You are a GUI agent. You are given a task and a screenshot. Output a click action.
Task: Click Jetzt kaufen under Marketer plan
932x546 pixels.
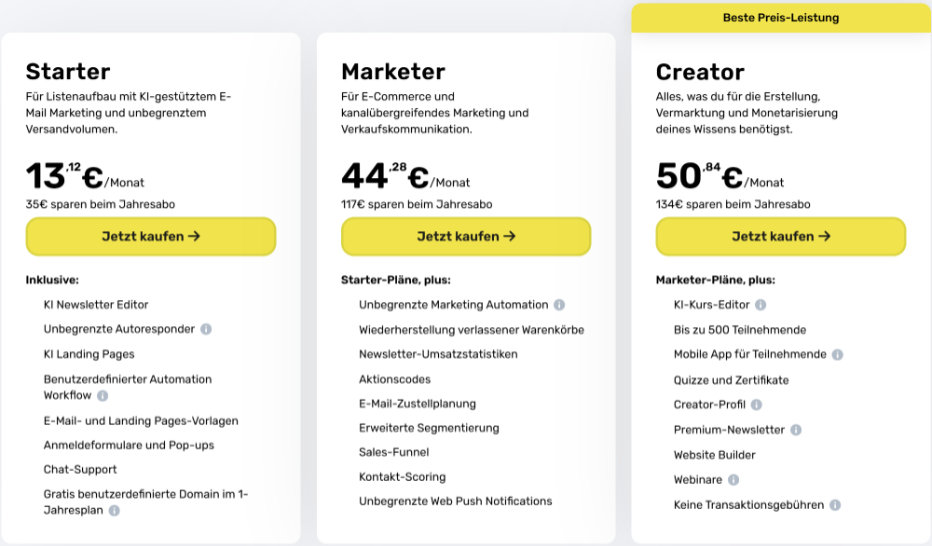pyautogui.click(x=466, y=236)
